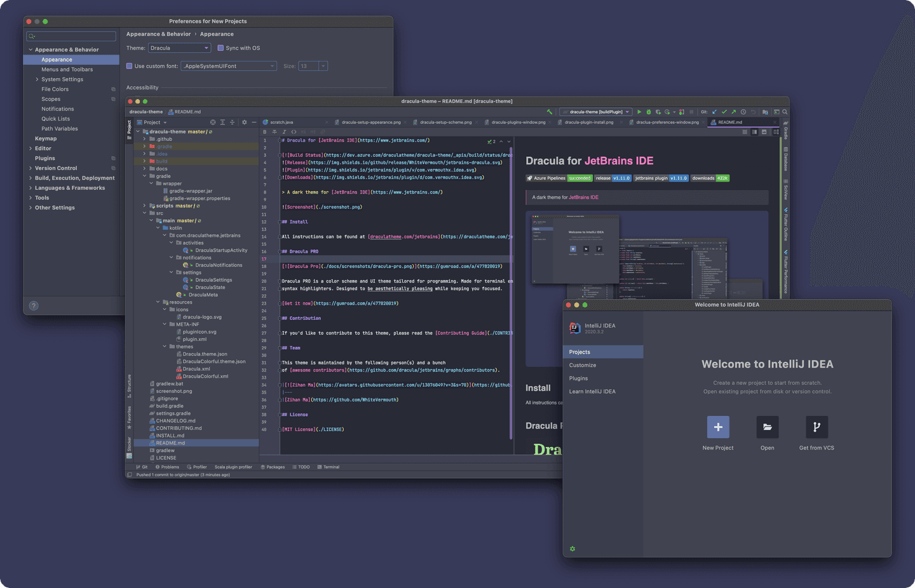Open the Problems view in the status bar
This screenshot has height=588, width=915.
click(167, 467)
